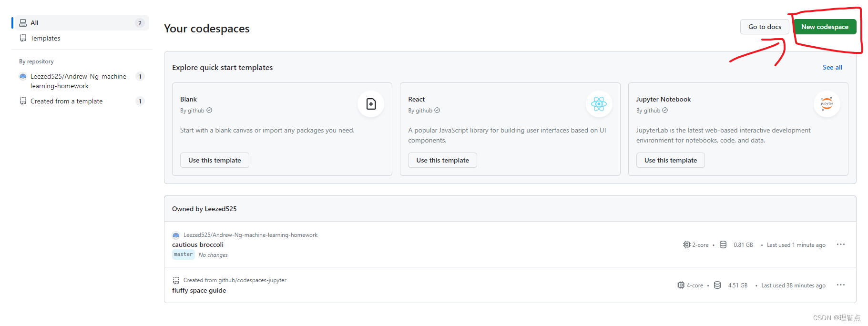Image resolution: width=868 pixels, height=326 pixels.
Task: Click By github under Jupyter Notebook
Action: [648, 111]
